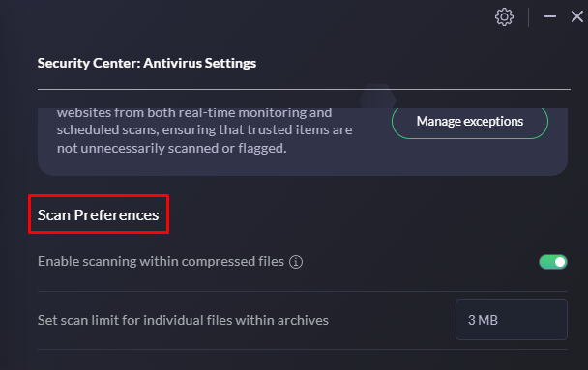Click the 'scheduled scans, ensuring that trusted' text line
Screen dimensions: 588x370
click(204, 130)
